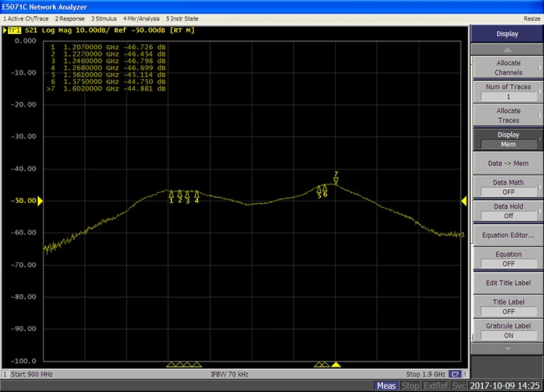Click the Start 900 MHz value
The height and width of the screenshot is (392, 544).
pos(32,375)
